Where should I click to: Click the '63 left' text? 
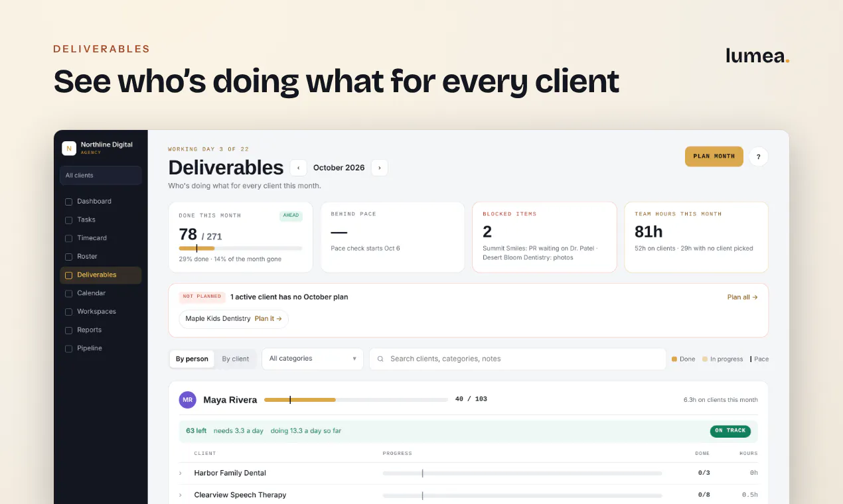coord(196,431)
